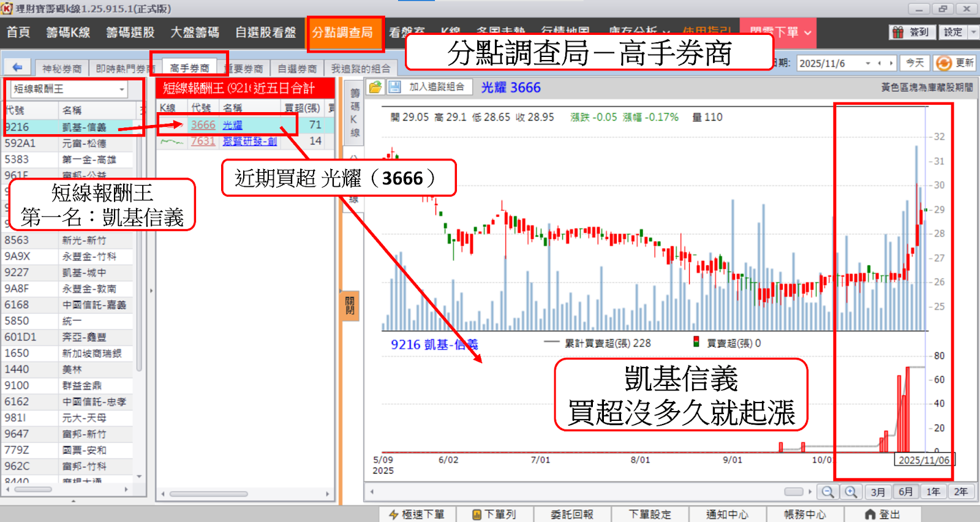Step date forward with right arrow
The height and width of the screenshot is (522, 980).
[891, 63]
